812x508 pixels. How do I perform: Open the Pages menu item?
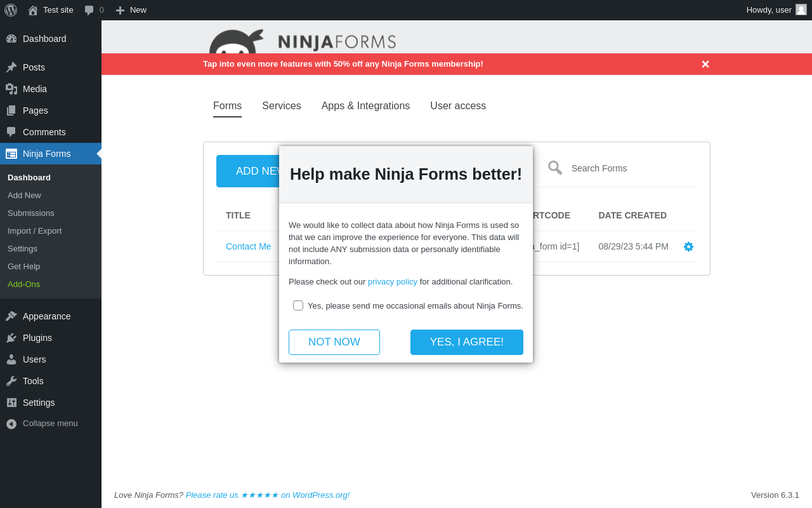click(x=51, y=110)
